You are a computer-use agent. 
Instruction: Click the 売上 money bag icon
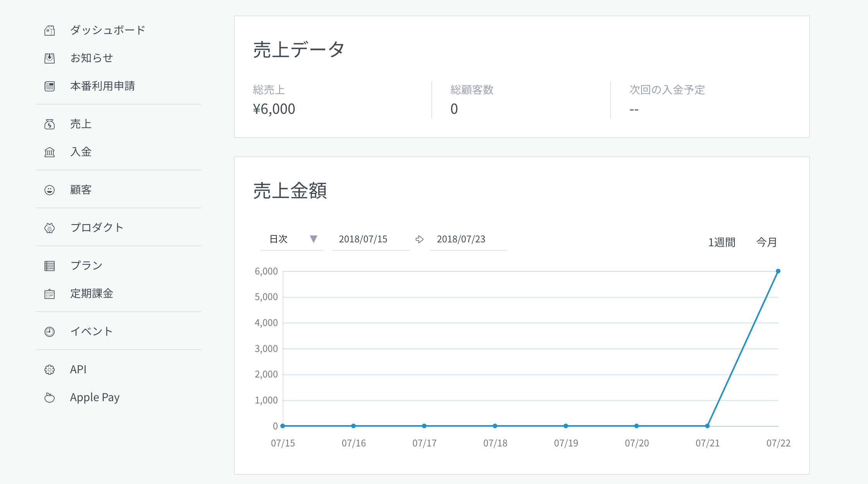(50, 124)
